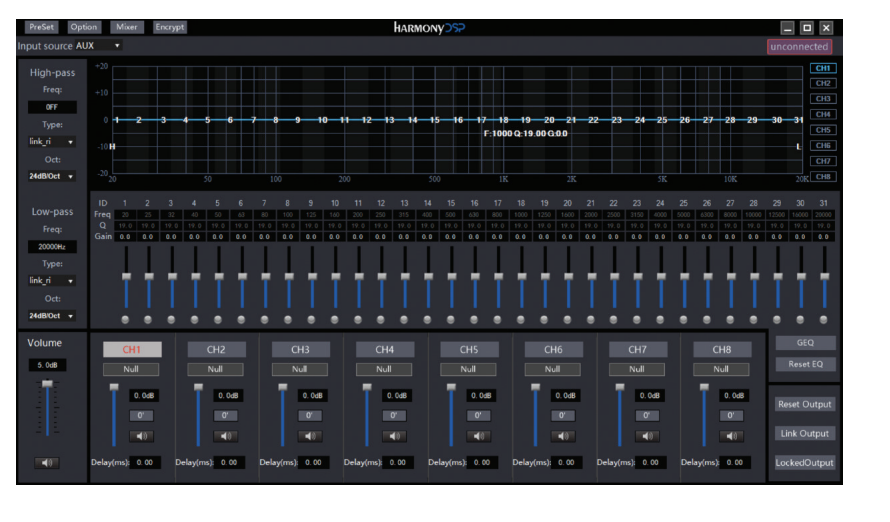
Task: Click the EQ band 16 gain slider handle
Action: pos(475,276)
